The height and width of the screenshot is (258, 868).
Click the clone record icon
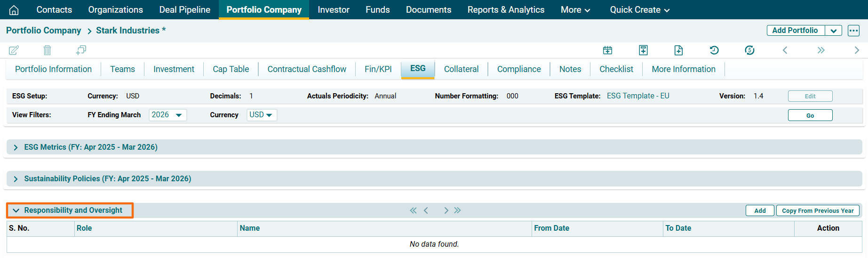81,50
